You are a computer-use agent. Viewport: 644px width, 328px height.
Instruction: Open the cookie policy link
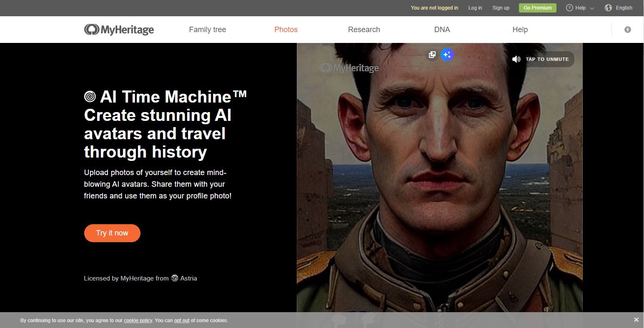tap(138, 320)
